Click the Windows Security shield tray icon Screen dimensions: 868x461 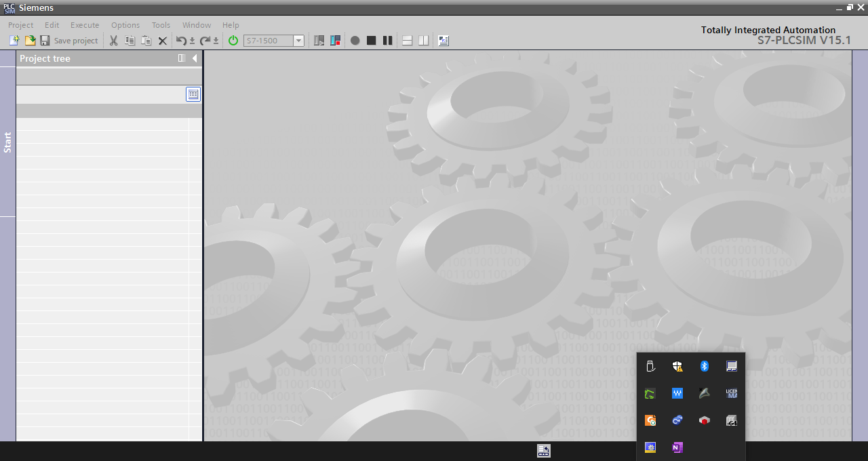click(x=677, y=366)
